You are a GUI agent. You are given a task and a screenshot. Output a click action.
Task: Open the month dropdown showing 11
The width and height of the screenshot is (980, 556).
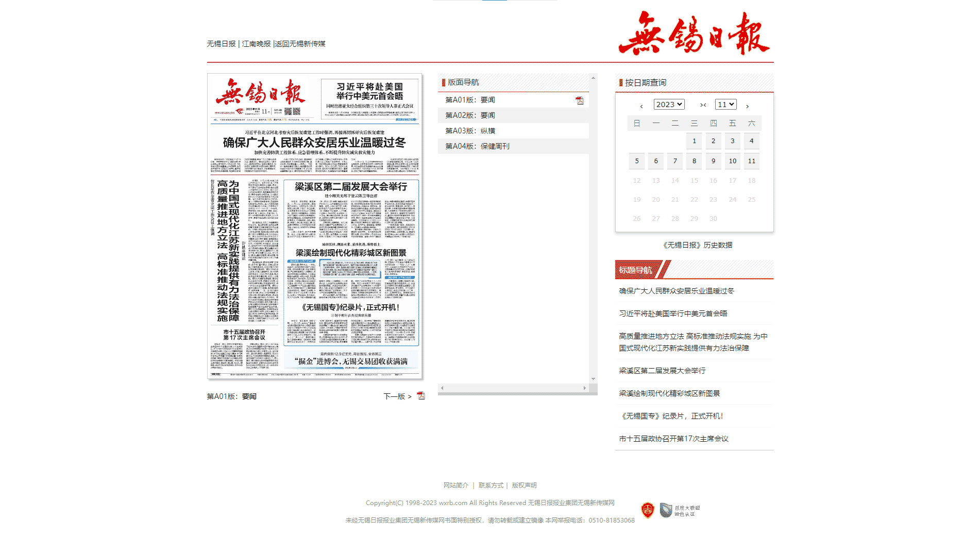coord(725,105)
